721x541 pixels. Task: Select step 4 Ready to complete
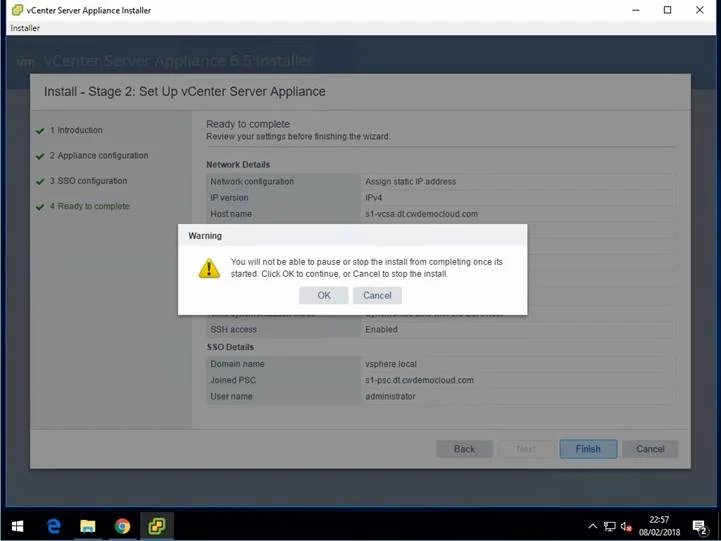coord(90,206)
